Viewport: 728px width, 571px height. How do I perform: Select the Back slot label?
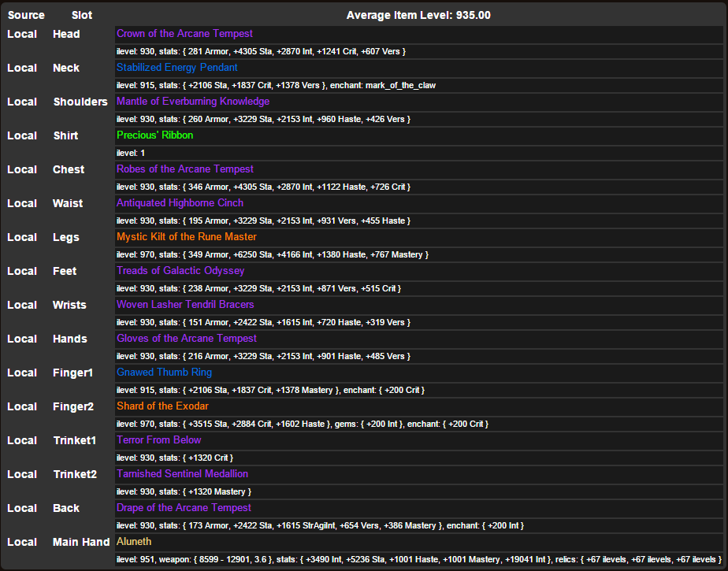(66, 509)
